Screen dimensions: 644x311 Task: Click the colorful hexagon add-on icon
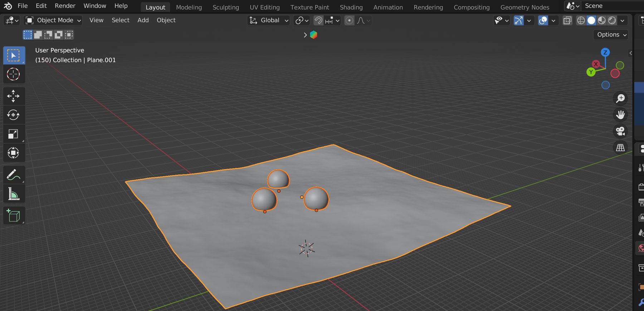(x=314, y=35)
